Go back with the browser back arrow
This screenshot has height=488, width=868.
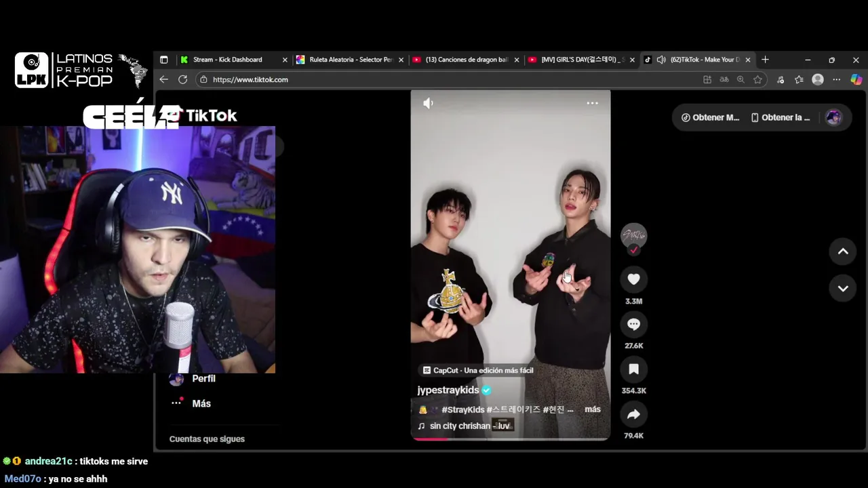pos(163,79)
